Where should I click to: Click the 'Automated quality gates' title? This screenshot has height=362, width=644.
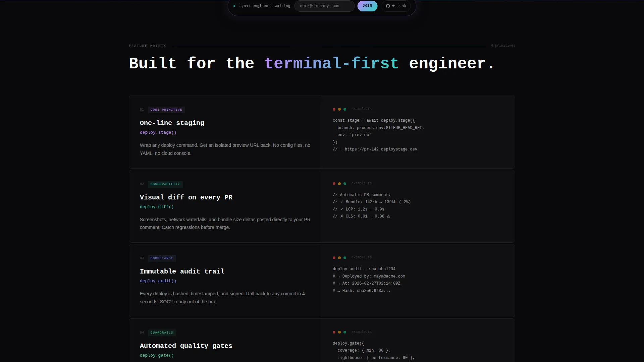(186, 346)
